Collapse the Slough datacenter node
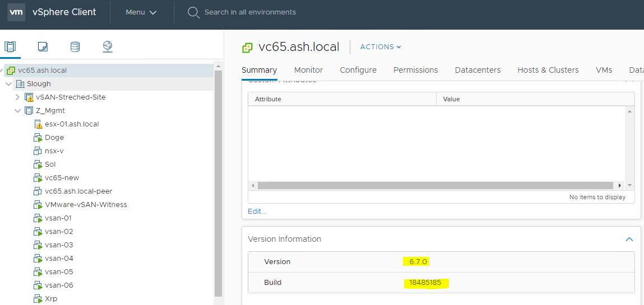 coord(8,84)
